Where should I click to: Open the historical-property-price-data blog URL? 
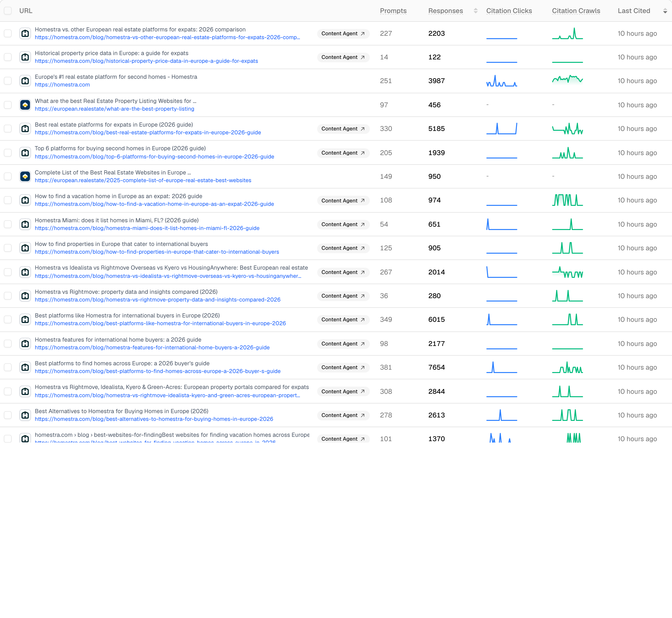click(146, 61)
